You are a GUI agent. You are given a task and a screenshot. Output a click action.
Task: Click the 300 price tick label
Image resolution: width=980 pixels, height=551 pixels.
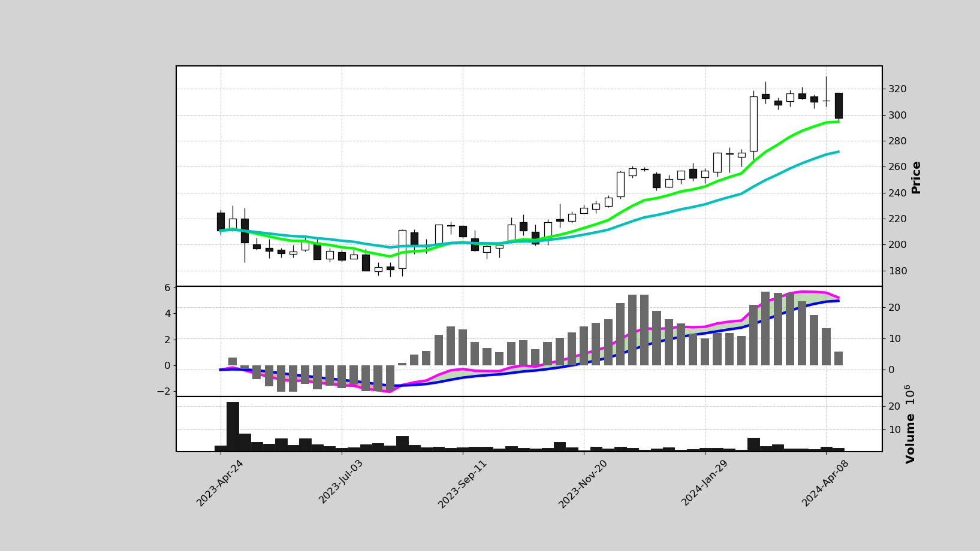click(x=897, y=115)
